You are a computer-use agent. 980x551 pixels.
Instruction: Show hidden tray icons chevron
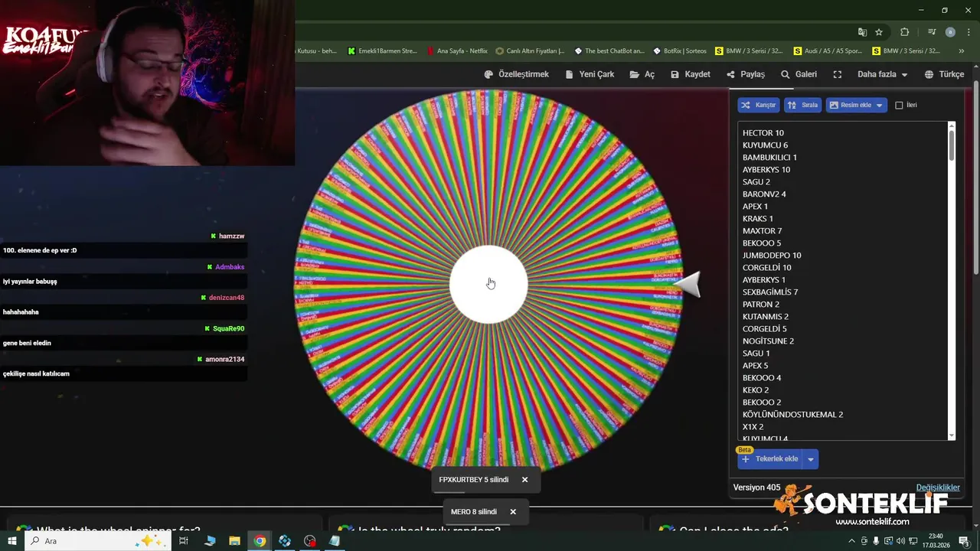pos(851,541)
